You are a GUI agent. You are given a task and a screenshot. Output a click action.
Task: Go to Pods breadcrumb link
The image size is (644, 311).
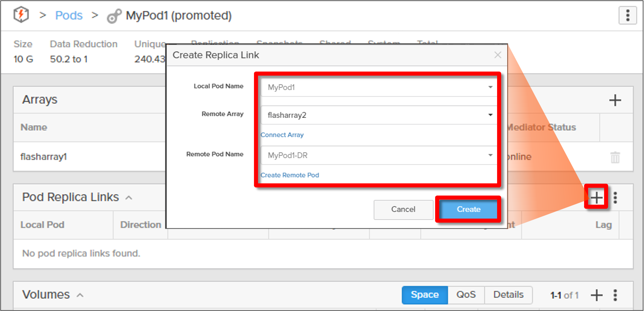pyautogui.click(x=69, y=15)
